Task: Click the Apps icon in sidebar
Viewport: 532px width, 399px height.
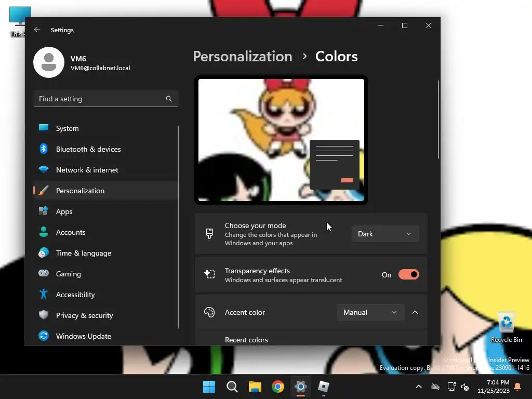Action: 44,211
